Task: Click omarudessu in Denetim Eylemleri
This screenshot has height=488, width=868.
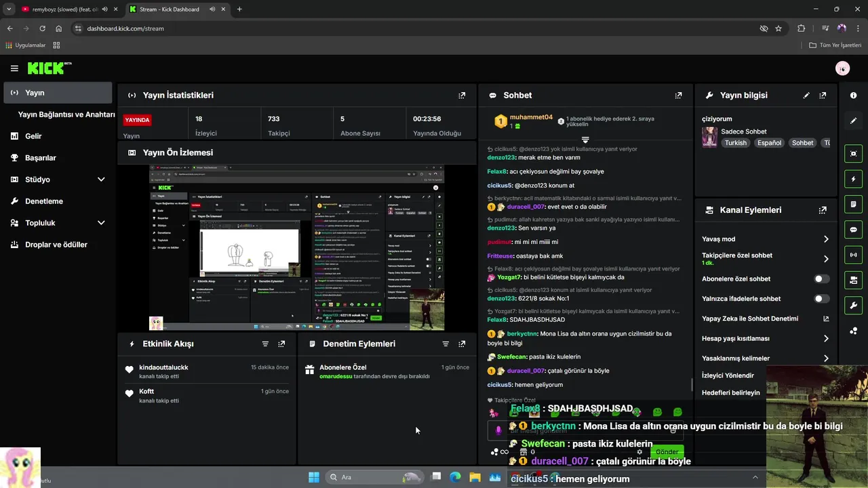Action: tap(336, 376)
